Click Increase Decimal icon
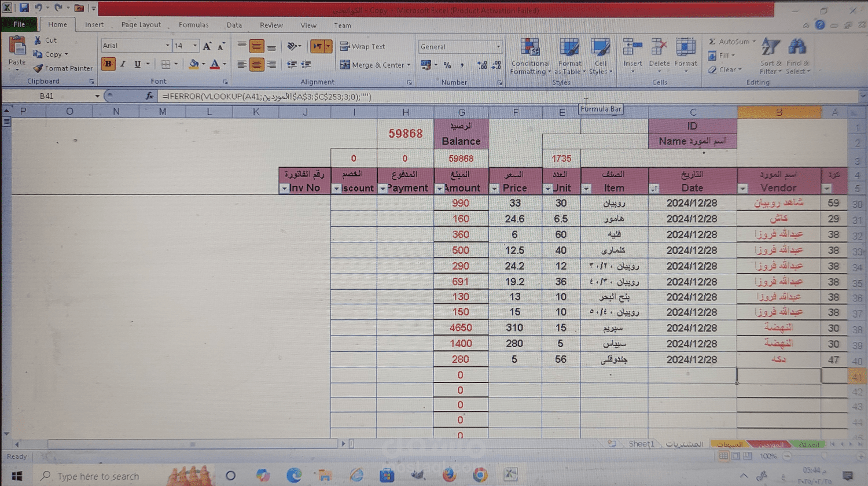The height and width of the screenshot is (486, 868). [x=482, y=65]
